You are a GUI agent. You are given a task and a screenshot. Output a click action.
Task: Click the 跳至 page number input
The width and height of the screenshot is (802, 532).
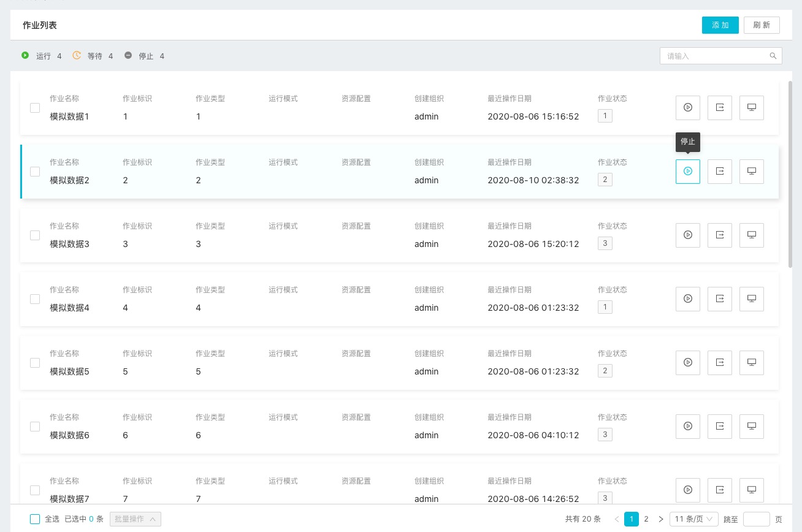(x=757, y=519)
